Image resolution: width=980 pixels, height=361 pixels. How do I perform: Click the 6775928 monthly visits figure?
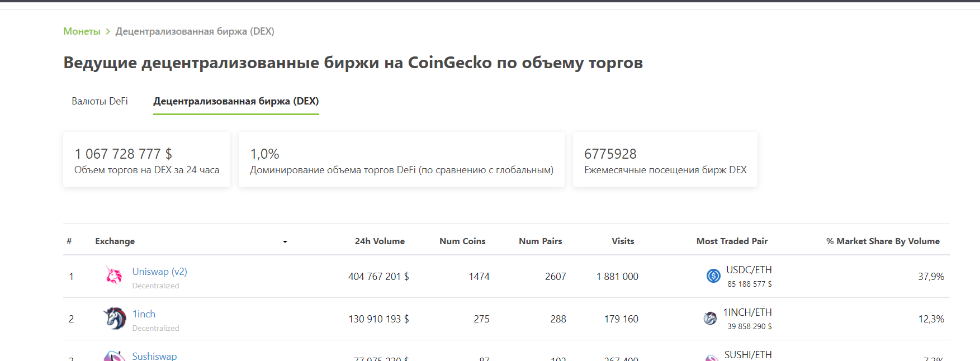[x=610, y=154]
